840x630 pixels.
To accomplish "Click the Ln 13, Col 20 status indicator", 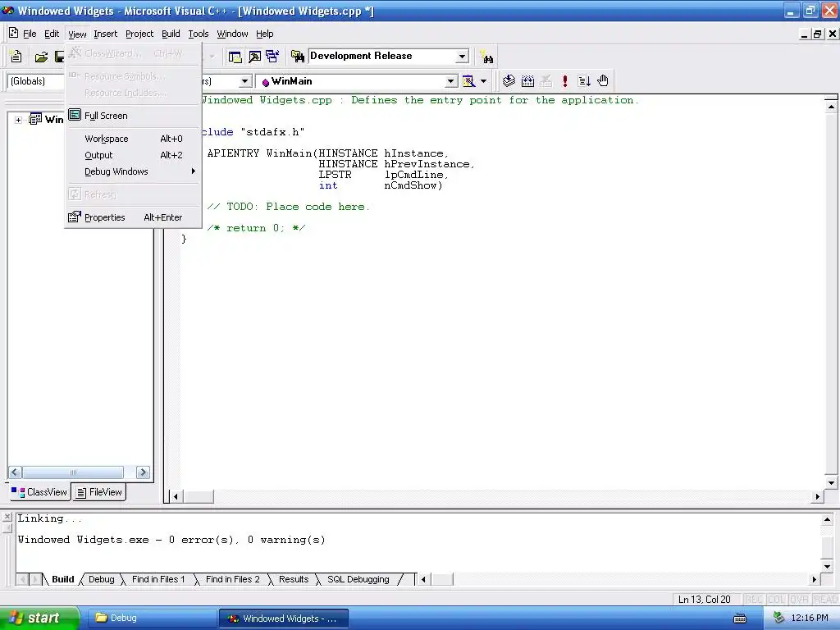I will click(705, 600).
